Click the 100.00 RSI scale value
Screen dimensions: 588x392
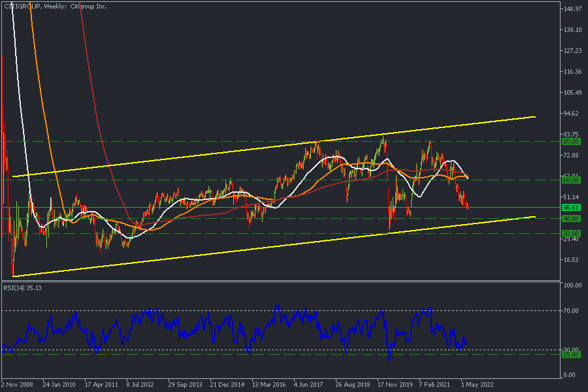573,286
